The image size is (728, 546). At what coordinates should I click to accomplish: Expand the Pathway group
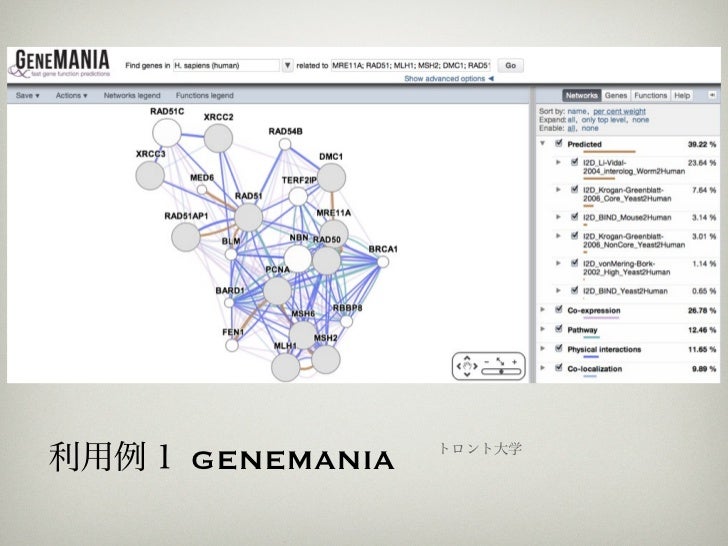click(542, 329)
